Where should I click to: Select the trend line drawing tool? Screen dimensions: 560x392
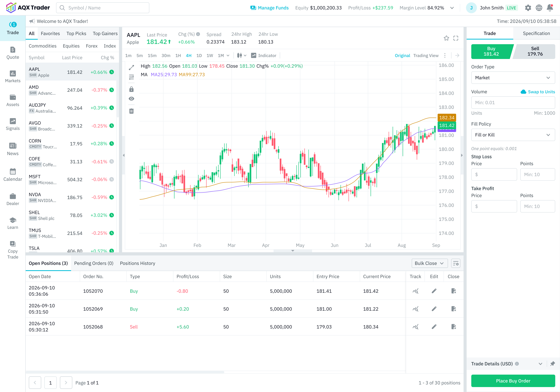(131, 67)
